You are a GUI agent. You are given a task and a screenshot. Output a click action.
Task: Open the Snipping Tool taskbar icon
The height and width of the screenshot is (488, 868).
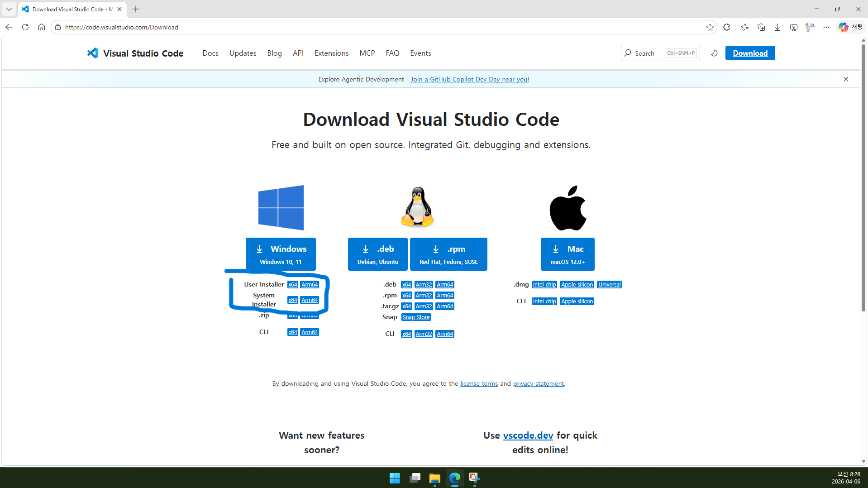(x=475, y=478)
